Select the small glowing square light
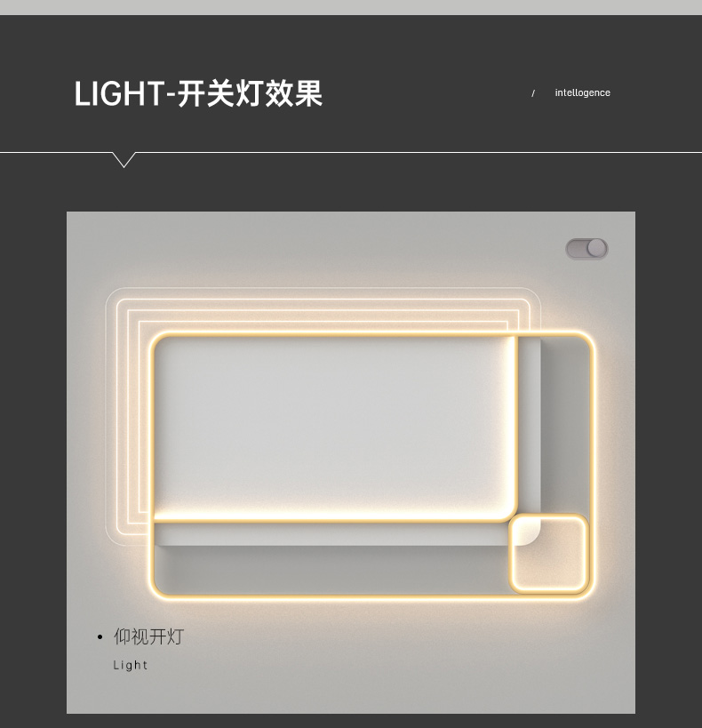702x728 pixels. [x=549, y=553]
